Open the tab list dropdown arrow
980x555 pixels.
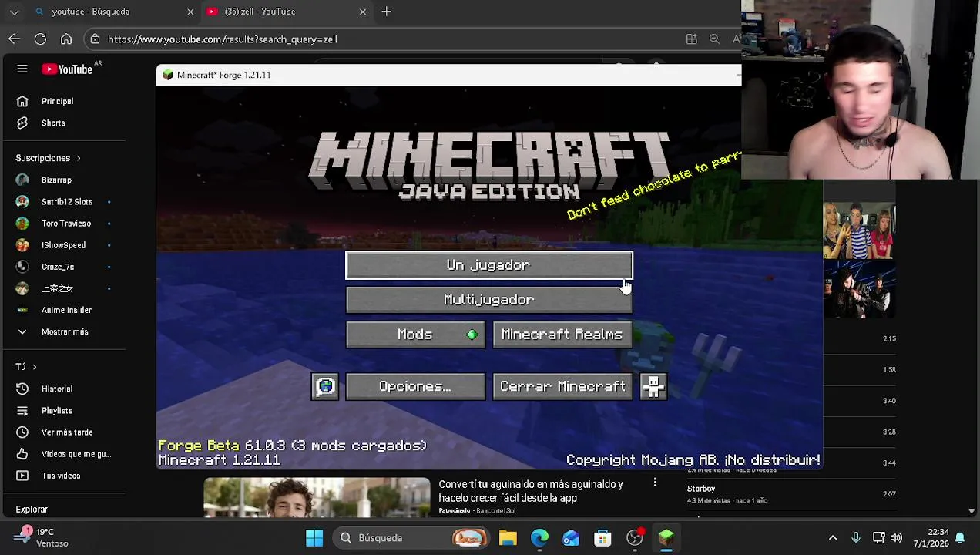pos(14,12)
